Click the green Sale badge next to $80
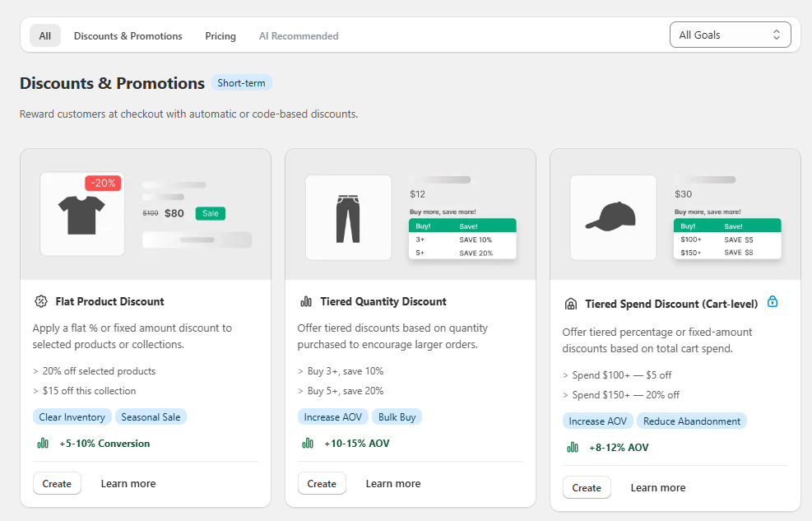The height and width of the screenshot is (521, 812). (x=211, y=213)
